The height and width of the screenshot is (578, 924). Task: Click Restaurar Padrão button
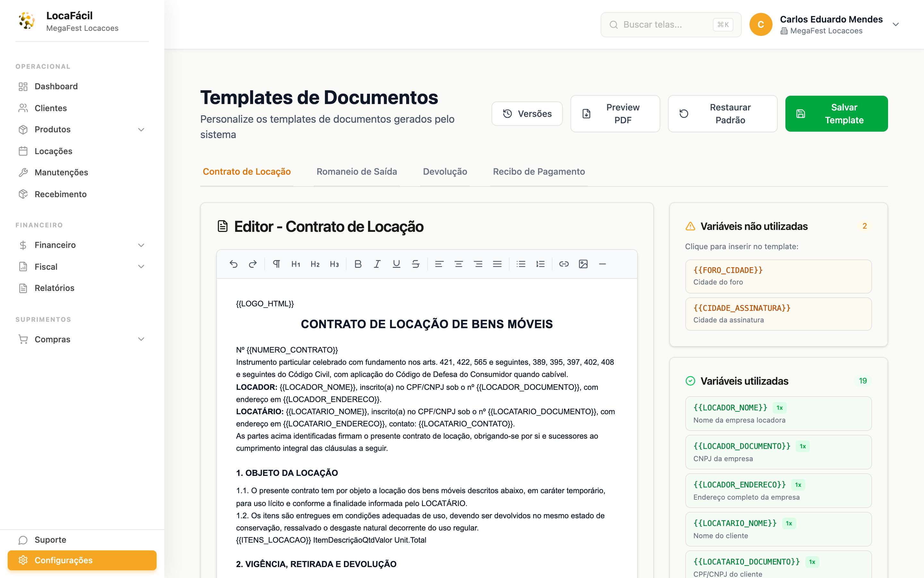(x=723, y=114)
